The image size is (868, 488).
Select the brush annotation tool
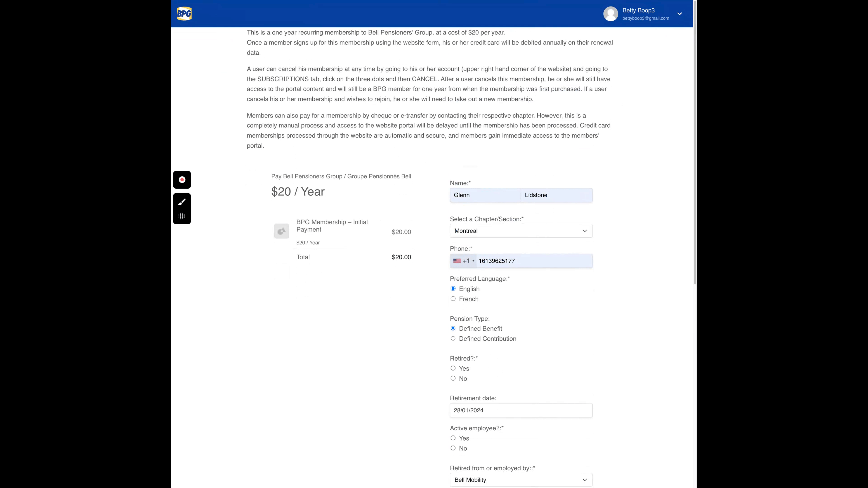pos(182,202)
